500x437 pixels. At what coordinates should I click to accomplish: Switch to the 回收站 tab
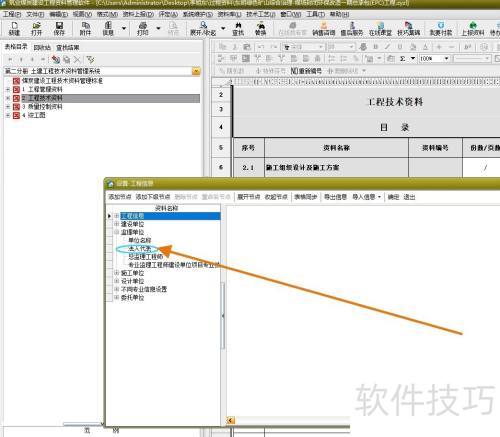pyautogui.click(x=42, y=47)
